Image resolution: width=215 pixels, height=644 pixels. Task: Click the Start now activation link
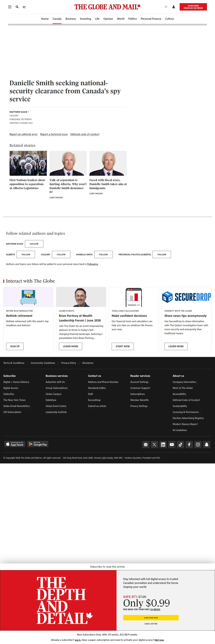coord(159,640)
